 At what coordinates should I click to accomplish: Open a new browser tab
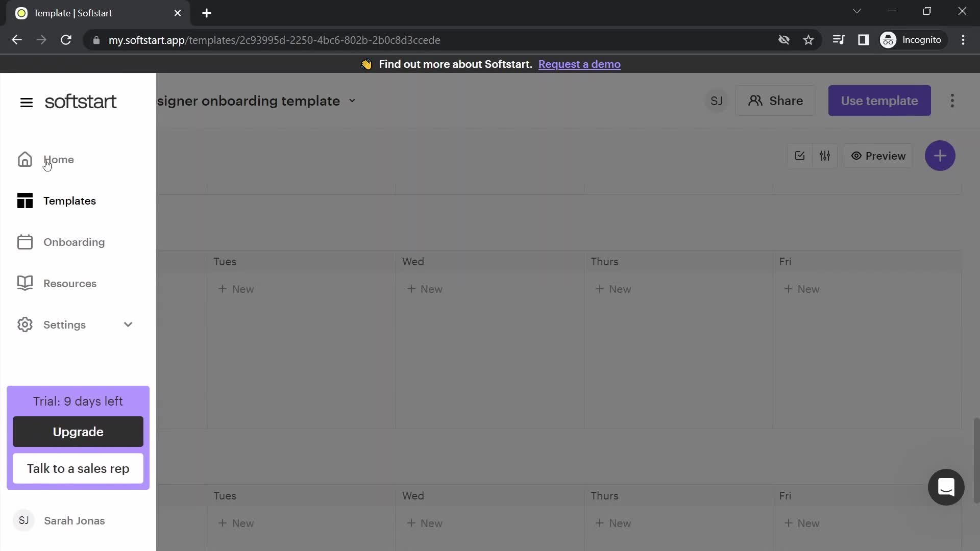[207, 13]
